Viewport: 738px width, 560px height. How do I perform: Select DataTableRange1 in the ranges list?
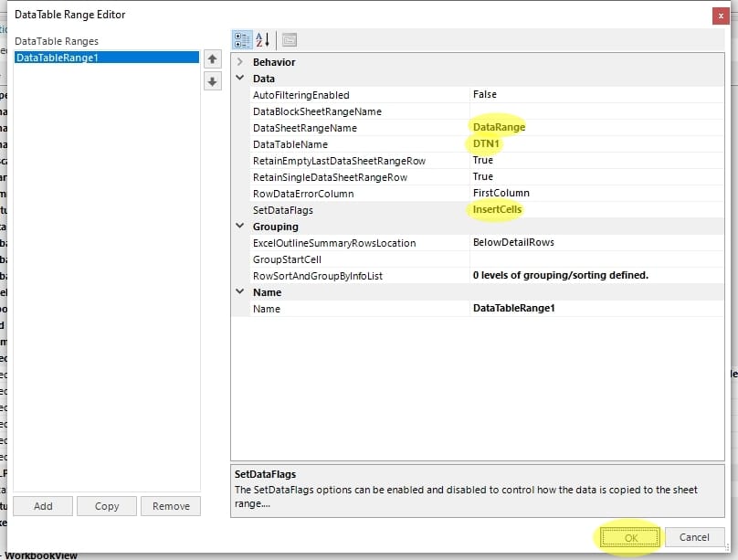click(x=106, y=57)
